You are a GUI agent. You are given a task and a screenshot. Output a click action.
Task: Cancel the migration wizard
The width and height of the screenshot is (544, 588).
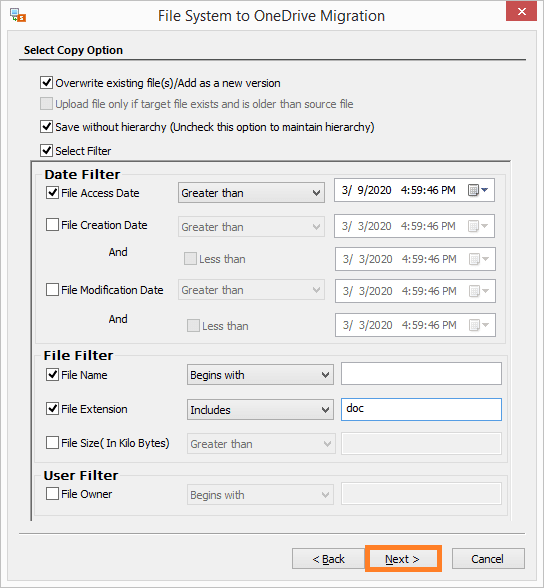click(488, 559)
